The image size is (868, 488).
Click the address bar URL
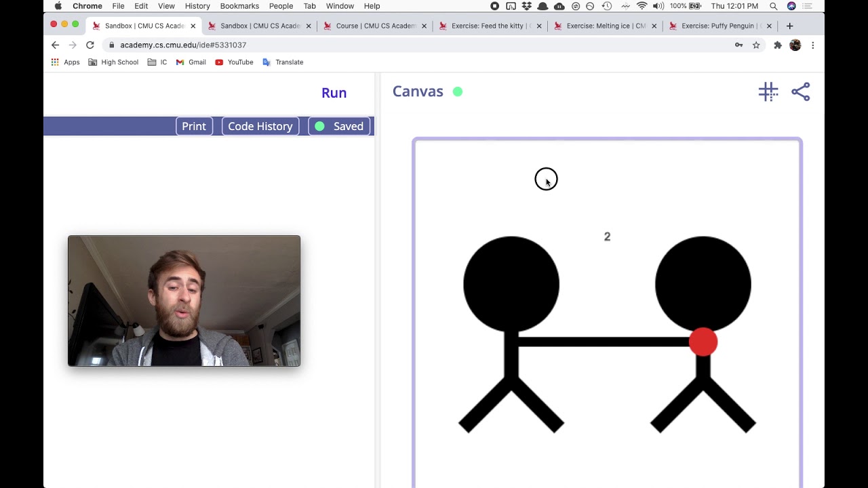(183, 45)
